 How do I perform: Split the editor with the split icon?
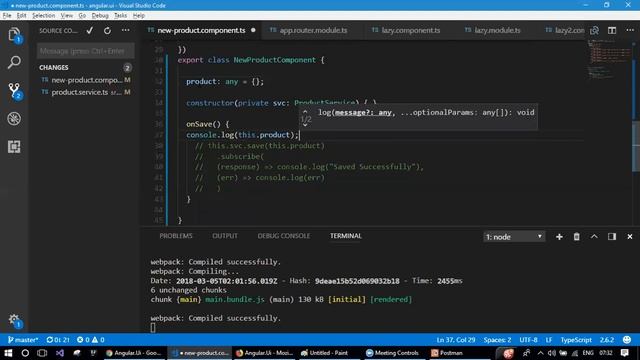click(x=612, y=31)
